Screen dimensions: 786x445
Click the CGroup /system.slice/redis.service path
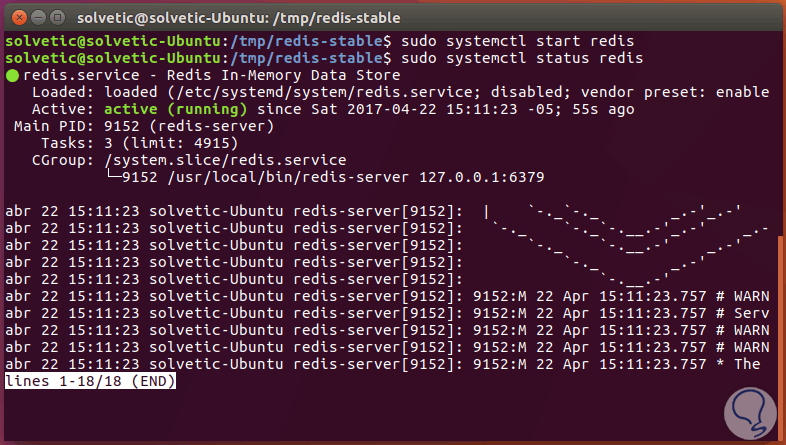tap(219, 159)
